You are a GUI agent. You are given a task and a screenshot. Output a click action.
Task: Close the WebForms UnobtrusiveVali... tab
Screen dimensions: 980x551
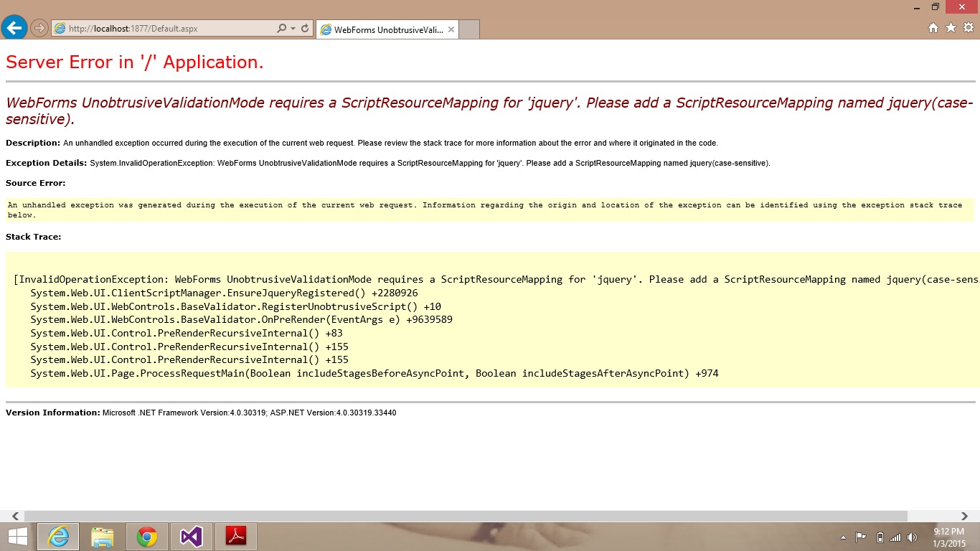(451, 29)
